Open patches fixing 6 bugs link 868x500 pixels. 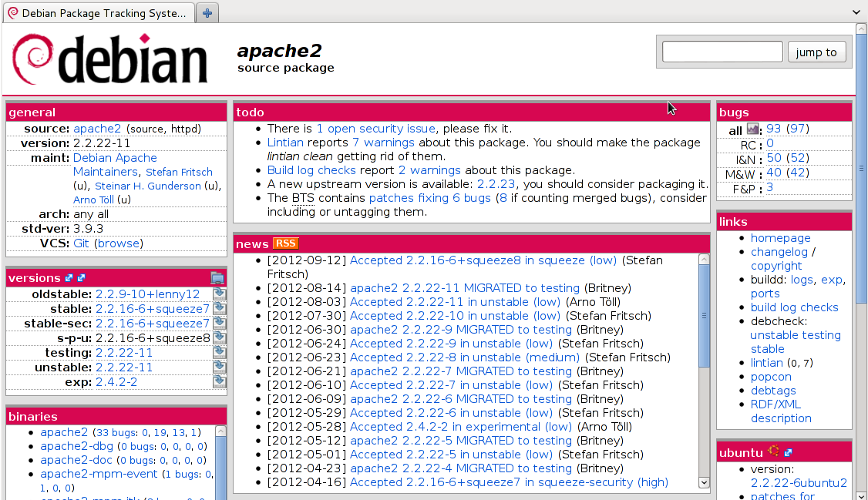coord(429,198)
